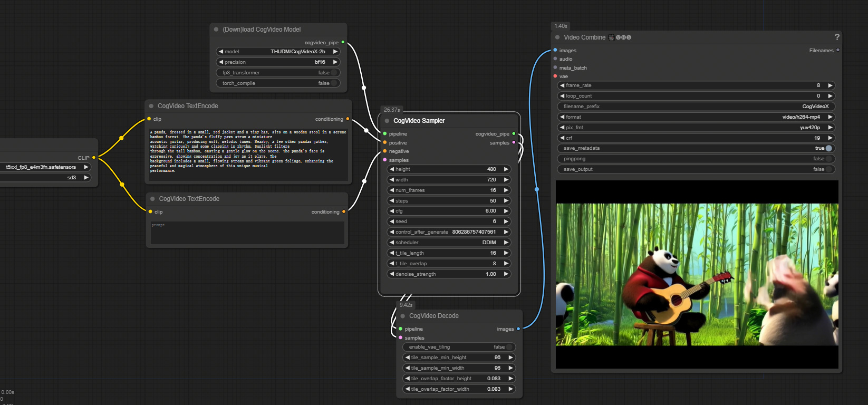This screenshot has height=405, width=868.
Task: Click the film camera emoji in the Video Combine title
Action: click(x=611, y=37)
